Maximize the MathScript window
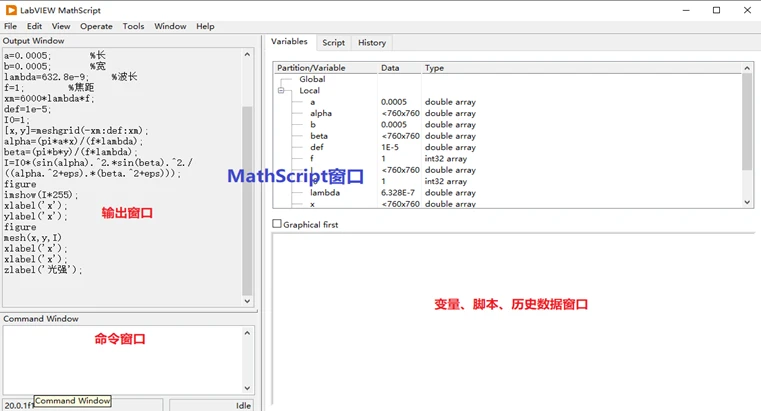Image resolution: width=761 pixels, height=411 pixels. coord(716,10)
